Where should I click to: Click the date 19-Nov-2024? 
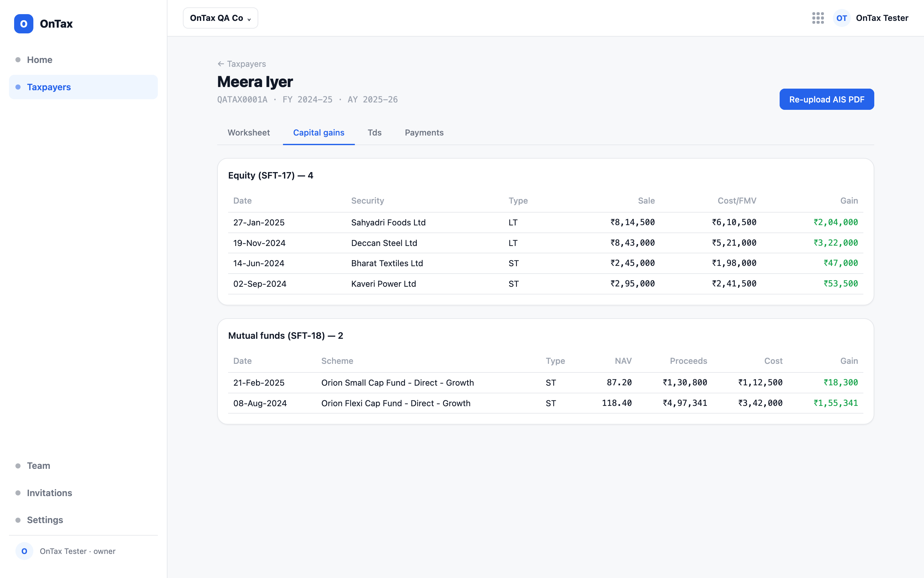click(x=259, y=243)
